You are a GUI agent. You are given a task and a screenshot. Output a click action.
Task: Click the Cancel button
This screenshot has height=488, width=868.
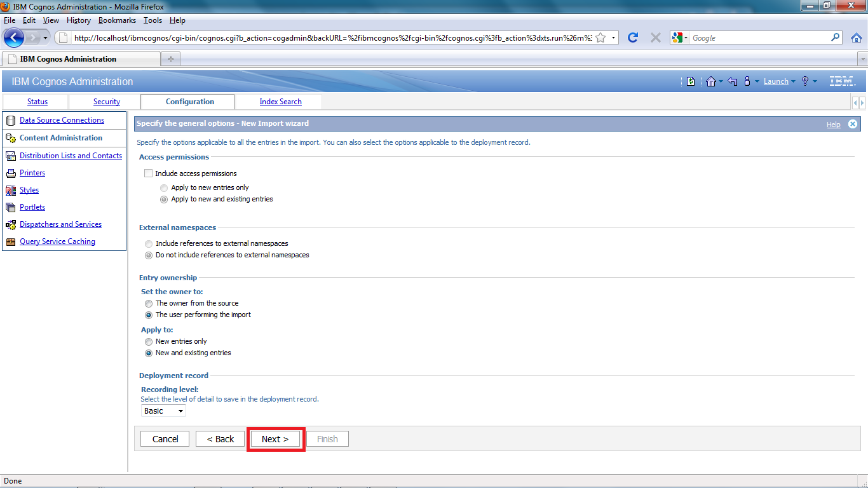[x=165, y=439]
